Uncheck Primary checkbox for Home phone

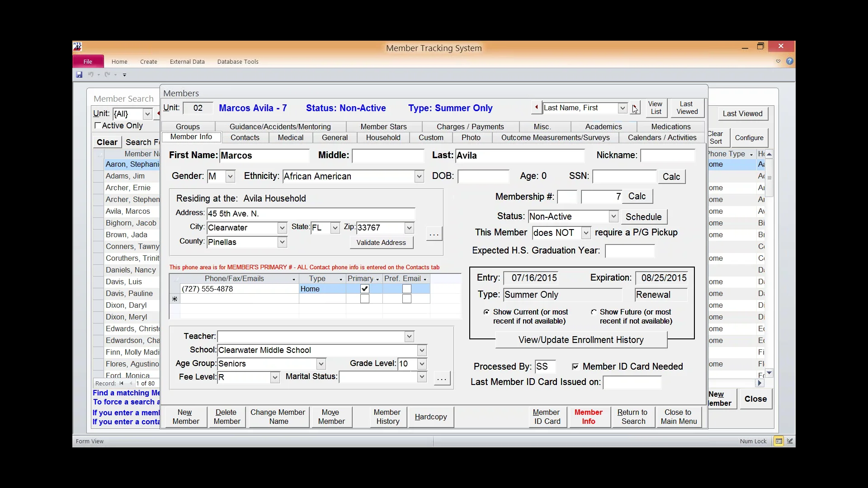(x=365, y=289)
